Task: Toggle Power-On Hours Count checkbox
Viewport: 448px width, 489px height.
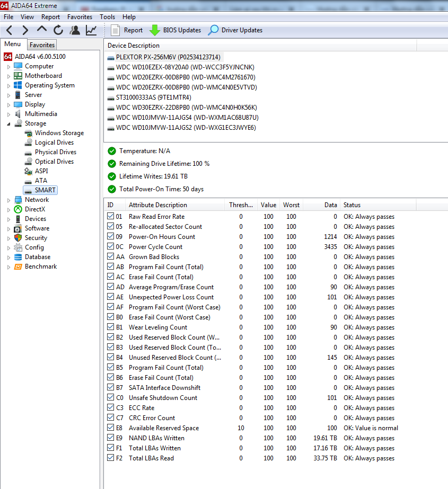Action: tap(110, 236)
